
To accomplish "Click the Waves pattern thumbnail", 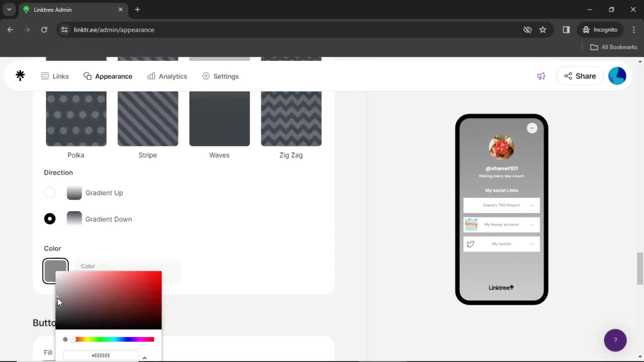I will tap(219, 118).
